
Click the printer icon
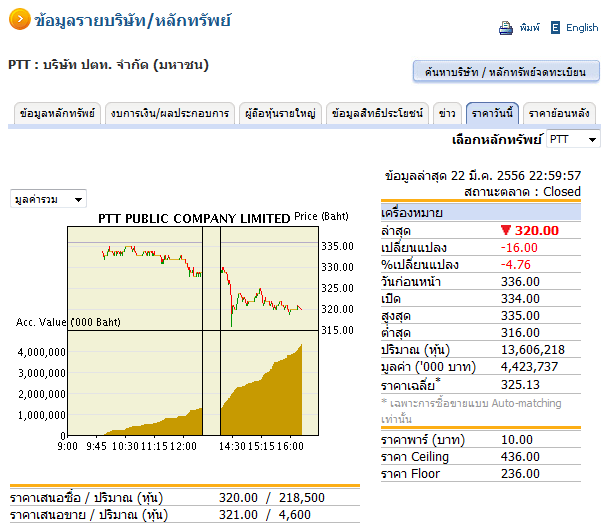(506, 28)
